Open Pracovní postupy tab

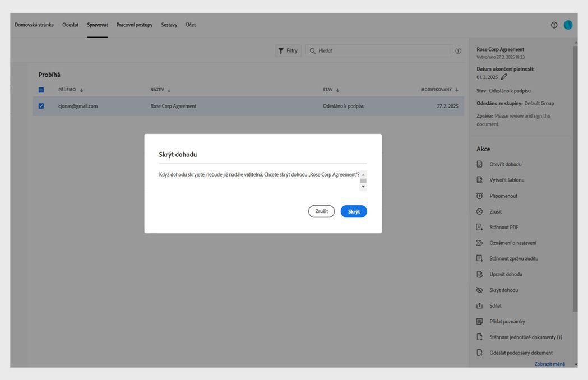(135, 25)
